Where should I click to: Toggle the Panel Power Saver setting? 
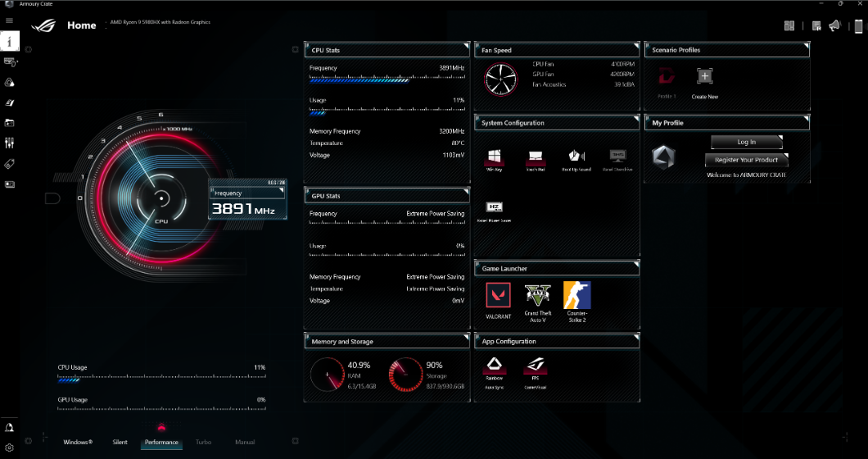click(494, 211)
